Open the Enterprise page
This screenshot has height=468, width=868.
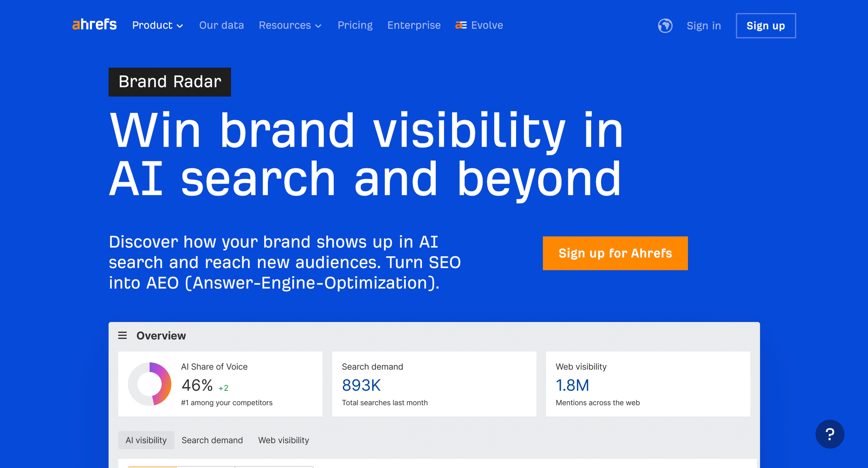[414, 25]
